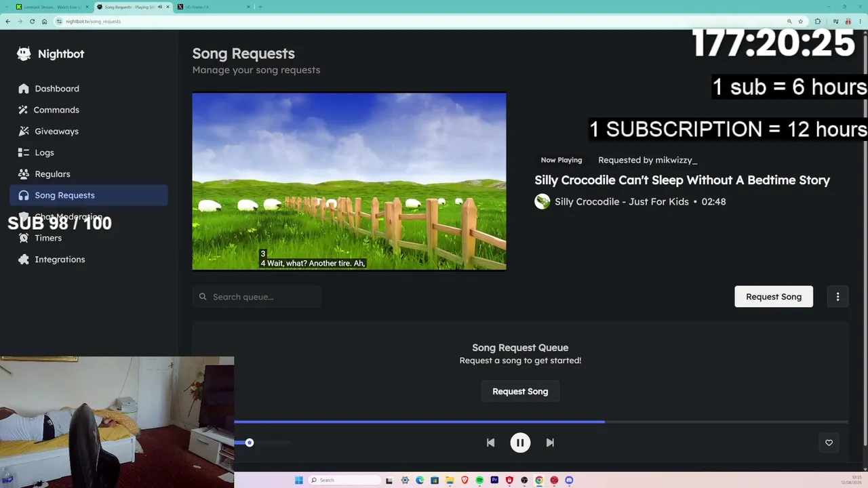Open OBS Studio from the taskbar
The image size is (868, 488).
pyautogui.click(x=524, y=481)
